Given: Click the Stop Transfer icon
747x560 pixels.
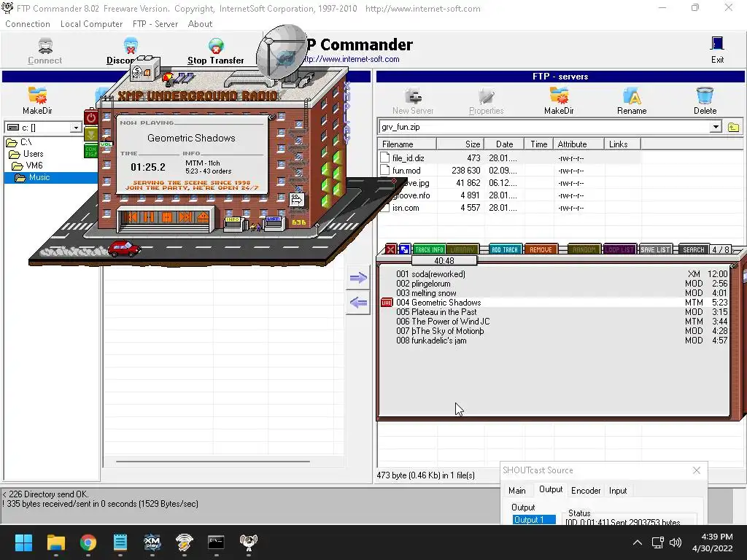Looking at the screenshot, I should point(216,46).
